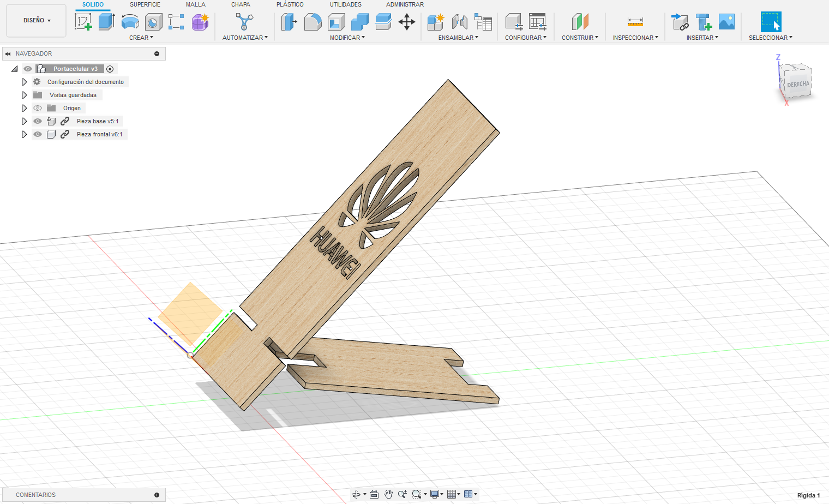
Task: Toggle visibility of Portacelular v3
Action: (28, 69)
